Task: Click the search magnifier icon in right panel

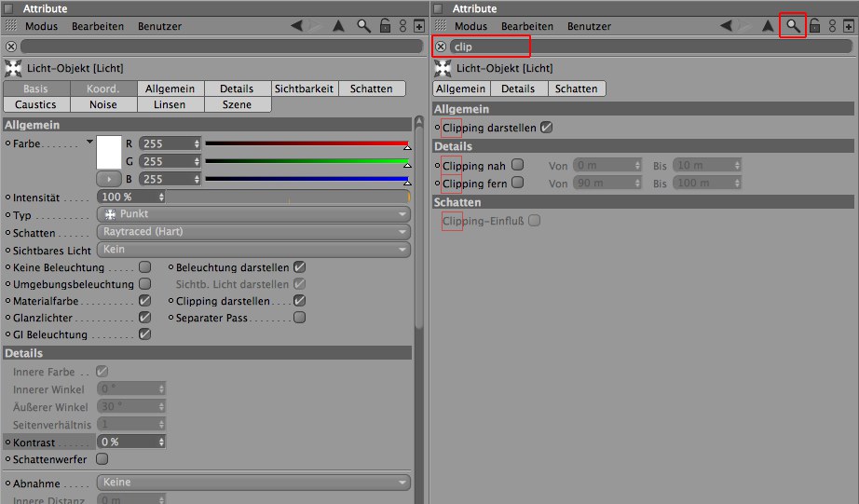Action: pyautogui.click(x=793, y=26)
